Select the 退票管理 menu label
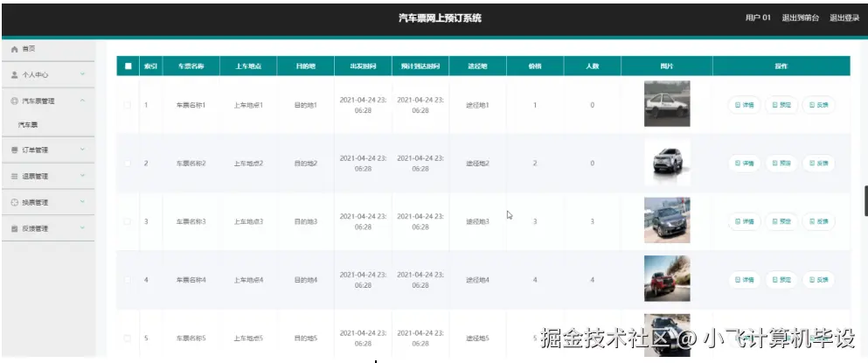The height and width of the screenshot is (363, 868). coord(35,176)
